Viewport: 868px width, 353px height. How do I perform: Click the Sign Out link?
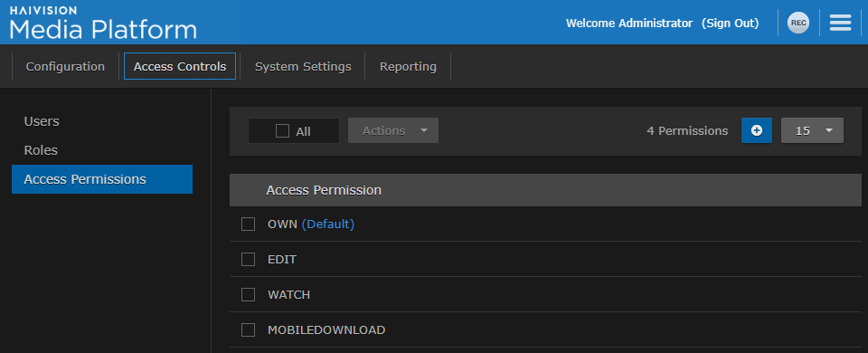731,24
